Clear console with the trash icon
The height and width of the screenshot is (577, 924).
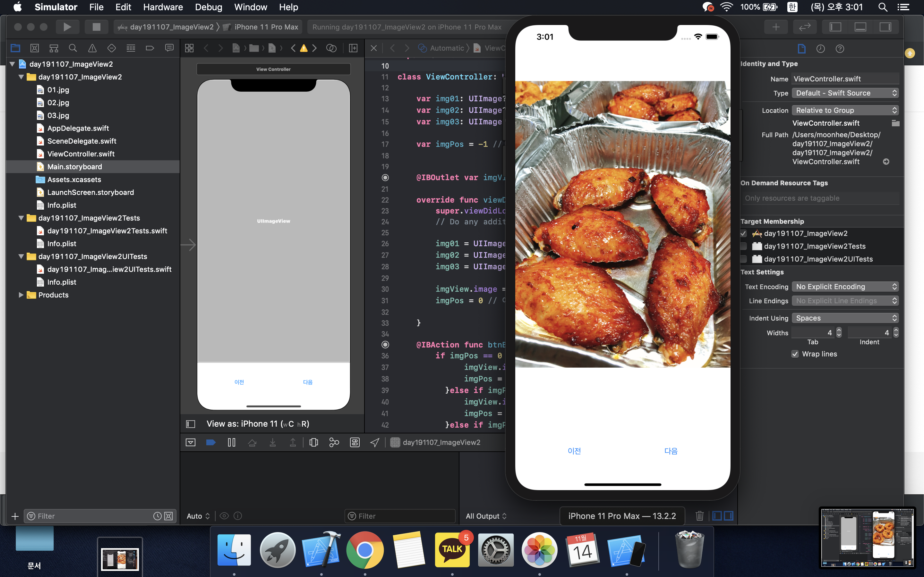[x=699, y=516]
